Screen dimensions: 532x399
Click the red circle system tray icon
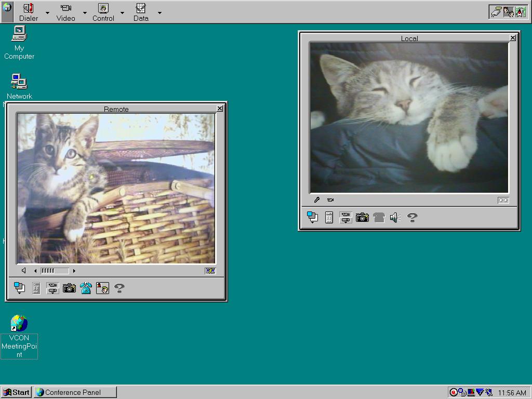(x=454, y=393)
